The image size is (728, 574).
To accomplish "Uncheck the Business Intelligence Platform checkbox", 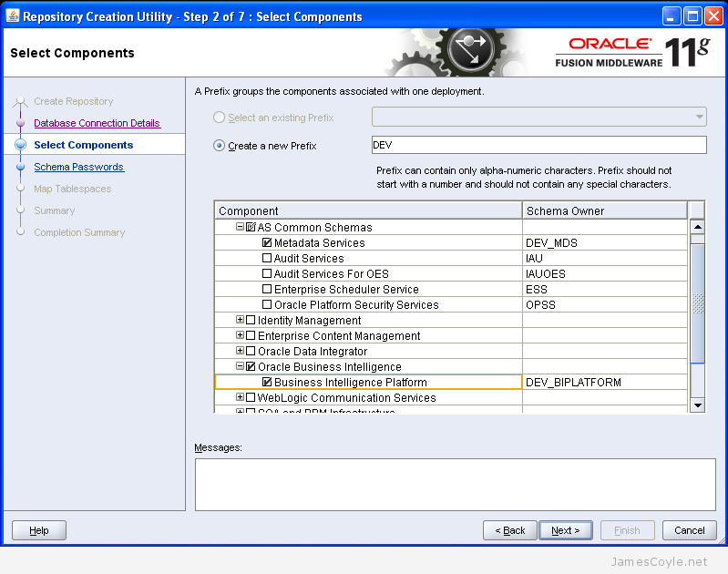I will [267, 382].
